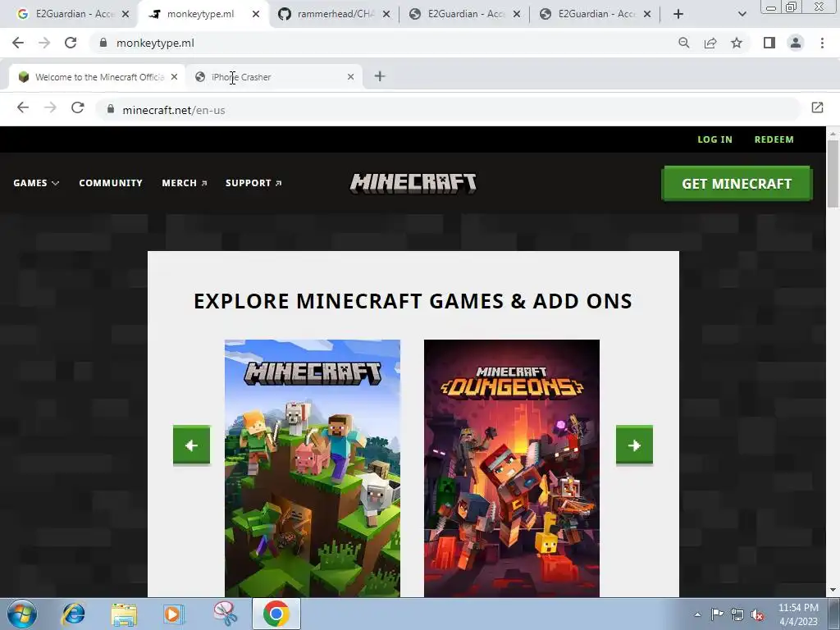840x630 pixels.
Task: Expand GAMES dropdown menu
Action: click(36, 183)
